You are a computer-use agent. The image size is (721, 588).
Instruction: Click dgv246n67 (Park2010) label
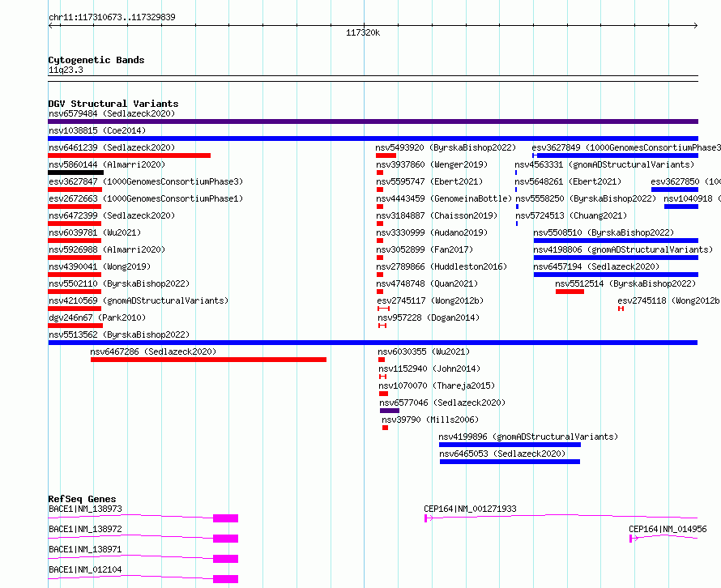[x=97, y=317]
